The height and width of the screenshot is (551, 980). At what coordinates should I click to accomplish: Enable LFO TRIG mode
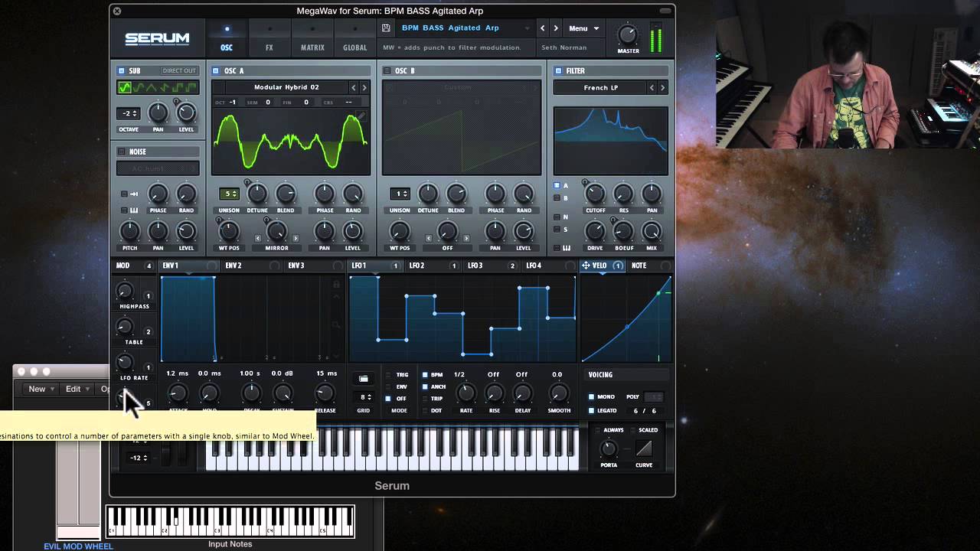[388, 375]
